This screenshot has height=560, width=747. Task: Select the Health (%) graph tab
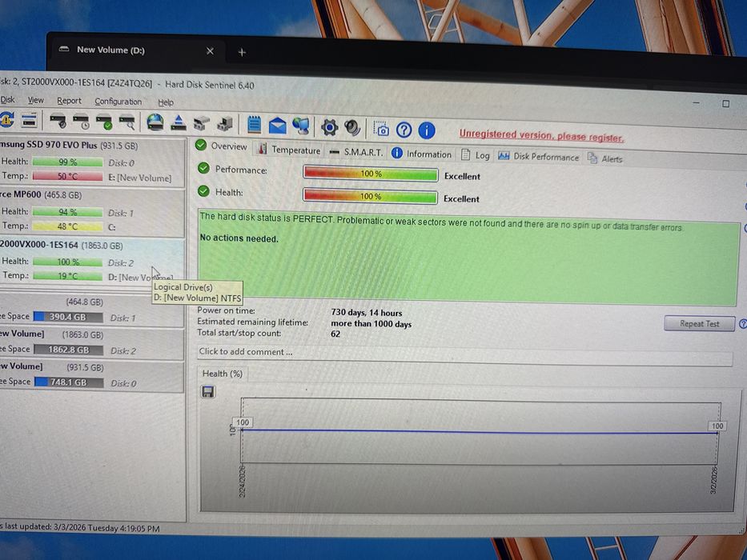point(223,374)
